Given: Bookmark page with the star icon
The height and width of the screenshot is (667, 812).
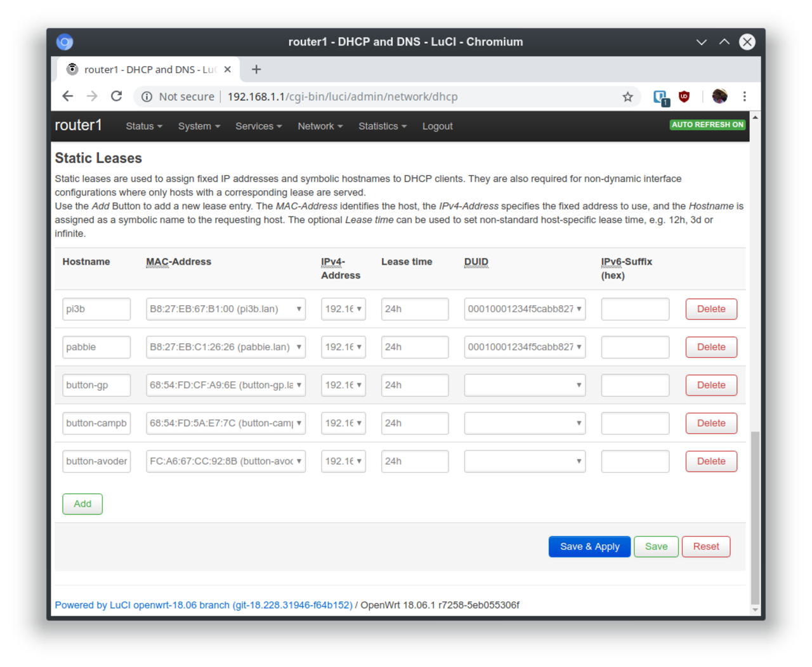Looking at the screenshot, I should pyautogui.click(x=627, y=96).
